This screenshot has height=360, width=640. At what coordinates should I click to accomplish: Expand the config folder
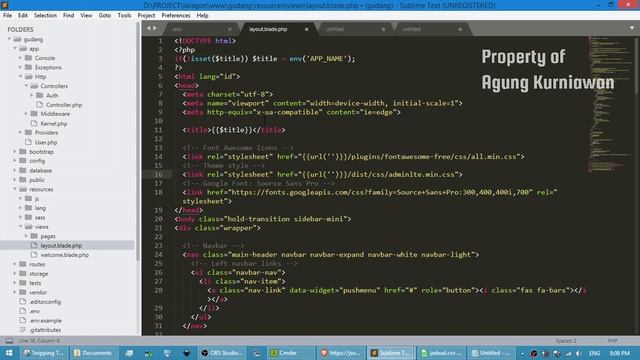click(15, 161)
